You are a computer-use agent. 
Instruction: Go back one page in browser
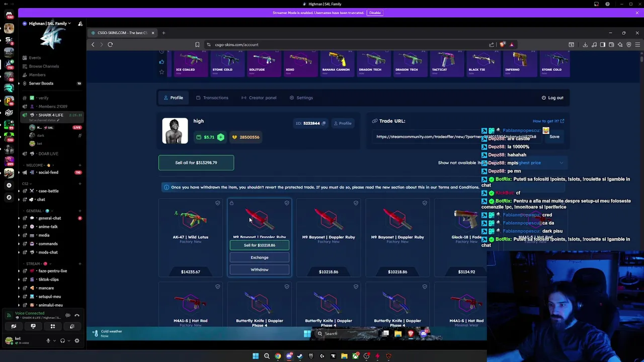(x=93, y=44)
